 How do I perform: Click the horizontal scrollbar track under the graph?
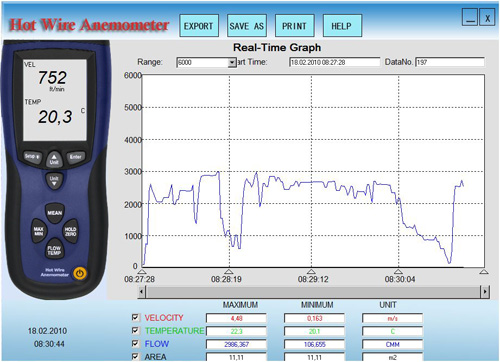click(x=313, y=292)
